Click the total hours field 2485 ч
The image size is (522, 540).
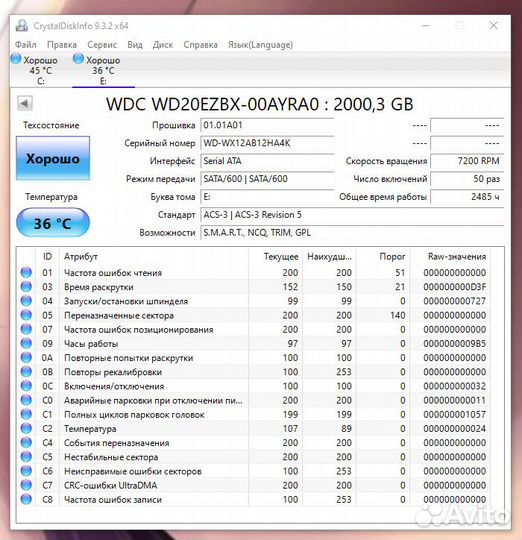tap(467, 197)
